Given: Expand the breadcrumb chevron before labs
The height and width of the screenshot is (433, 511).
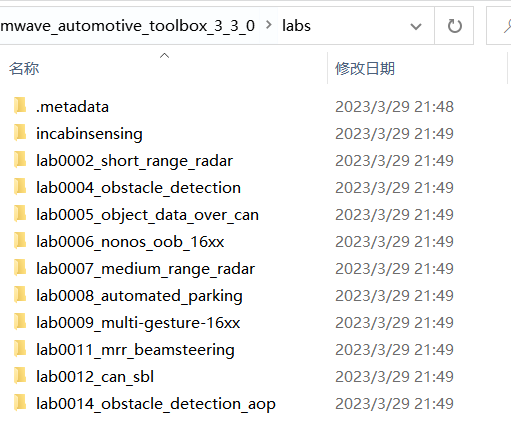Looking at the screenshot, I should pos(268,25).
